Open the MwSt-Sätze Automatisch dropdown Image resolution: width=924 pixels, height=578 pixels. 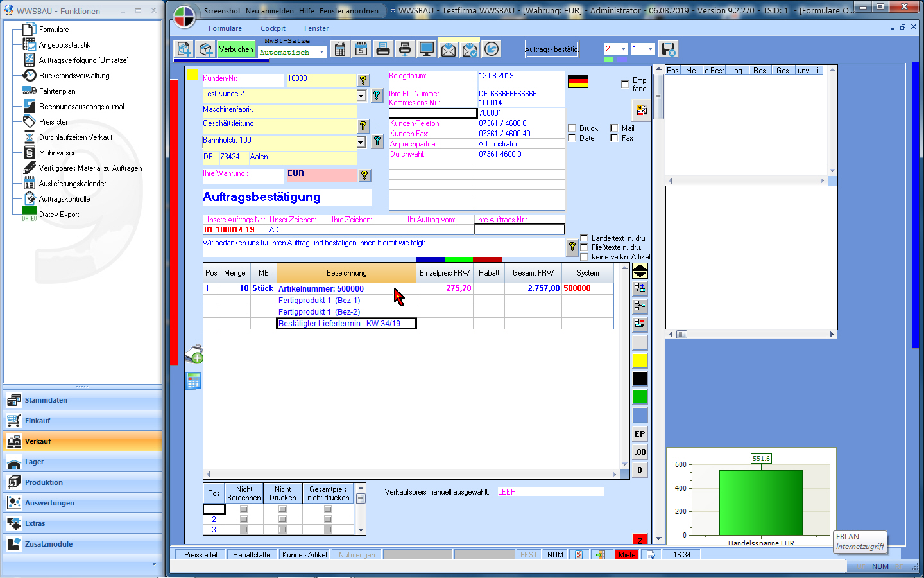click(x=321, y=53)
